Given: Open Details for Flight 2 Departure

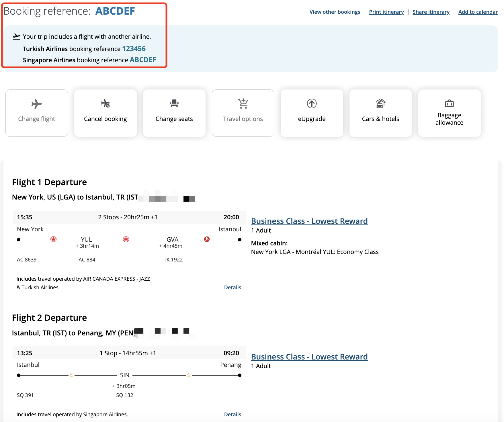Looking at the screenshot, I should tap(233, 414).
